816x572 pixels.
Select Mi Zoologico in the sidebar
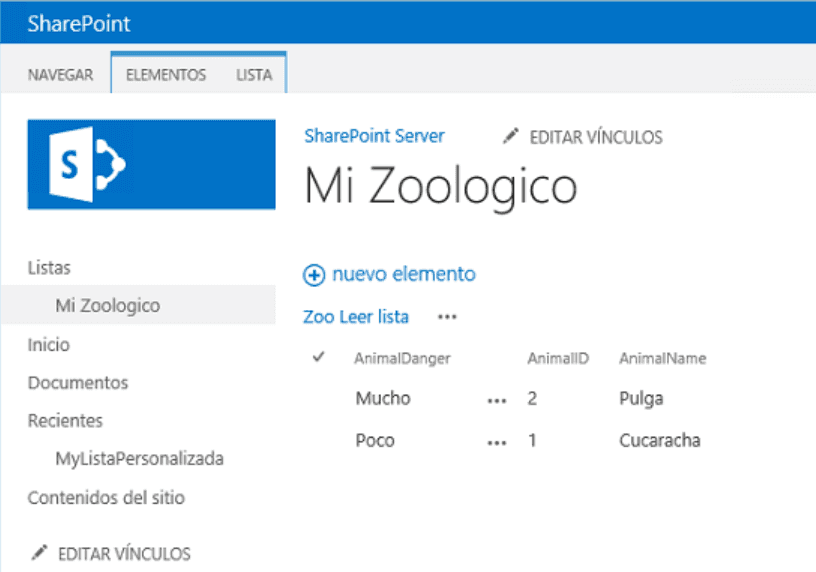pyautogui.click(x=108, y=305)
